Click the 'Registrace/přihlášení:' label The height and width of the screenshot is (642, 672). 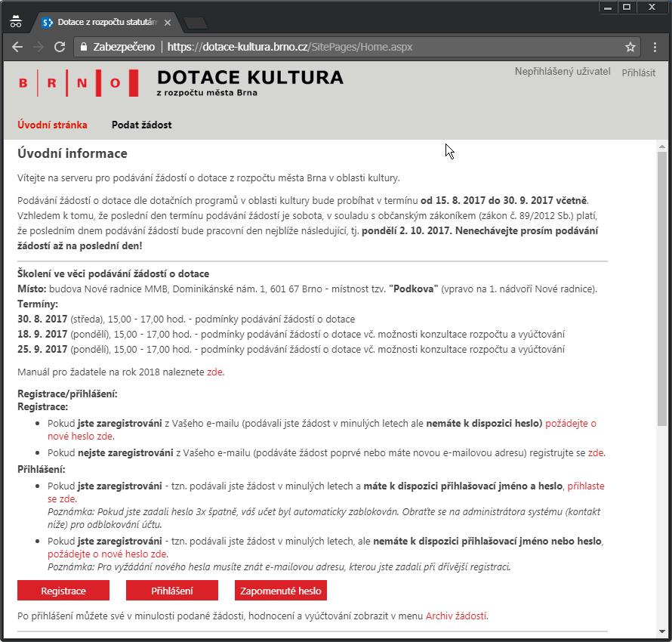(67, 394)
